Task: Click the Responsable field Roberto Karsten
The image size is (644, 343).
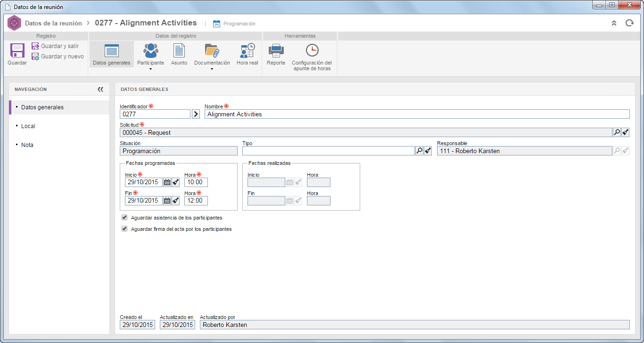Action: point(524,151)
